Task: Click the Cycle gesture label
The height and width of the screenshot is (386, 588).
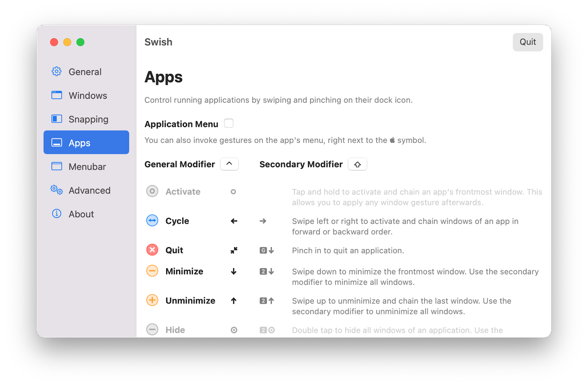Action: pyautogui.click(x=177, y=221)
